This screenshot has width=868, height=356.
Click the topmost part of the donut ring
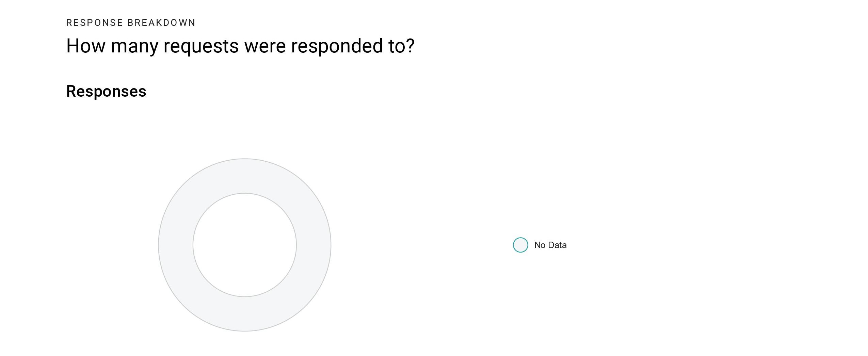[244, 176]
